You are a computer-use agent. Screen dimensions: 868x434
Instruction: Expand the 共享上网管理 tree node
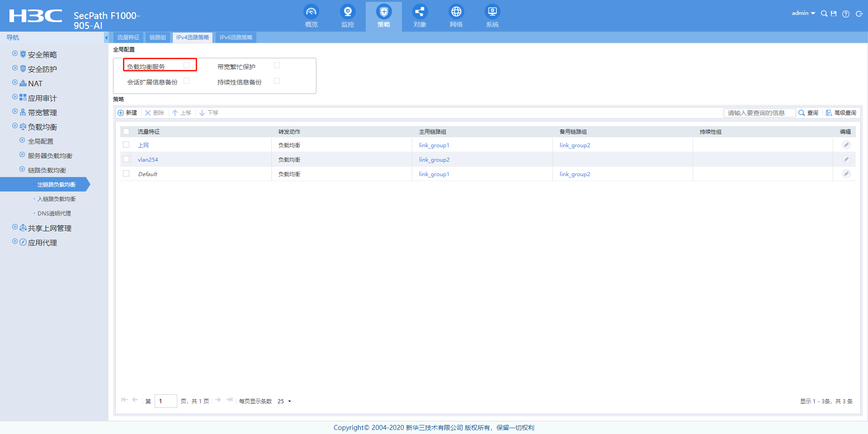click(15, 227)
